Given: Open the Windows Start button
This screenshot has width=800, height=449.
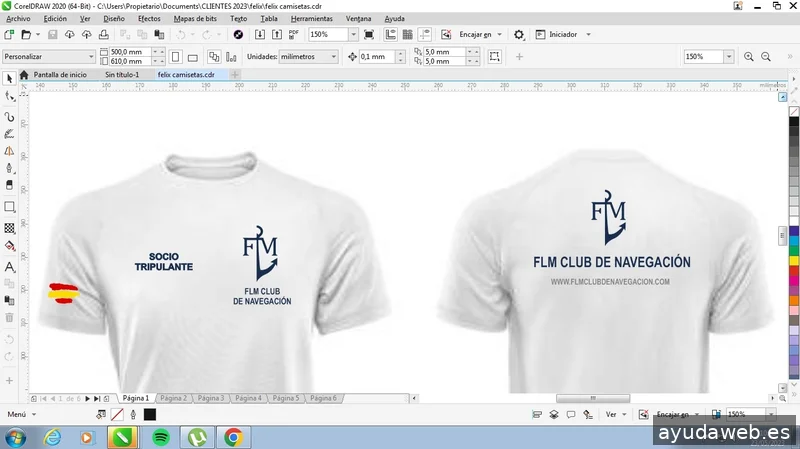Looking at the screenshot, I should tap(15, 438).
